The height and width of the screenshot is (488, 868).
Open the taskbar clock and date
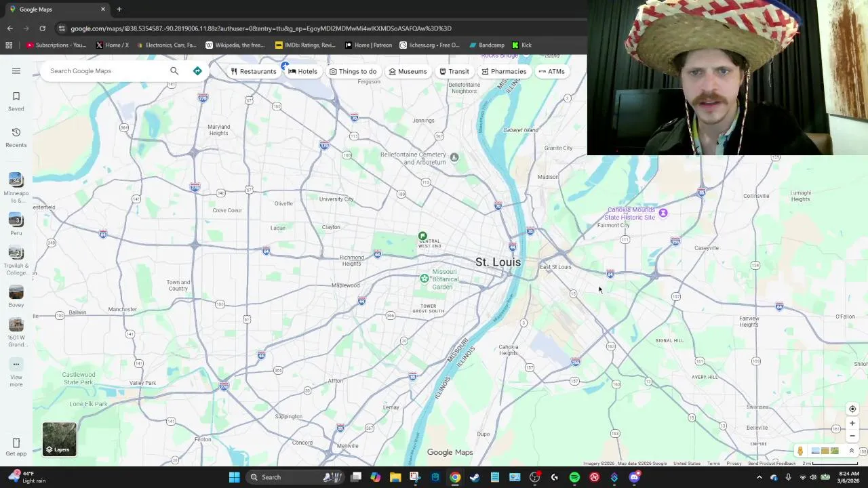tap(849, 477)
